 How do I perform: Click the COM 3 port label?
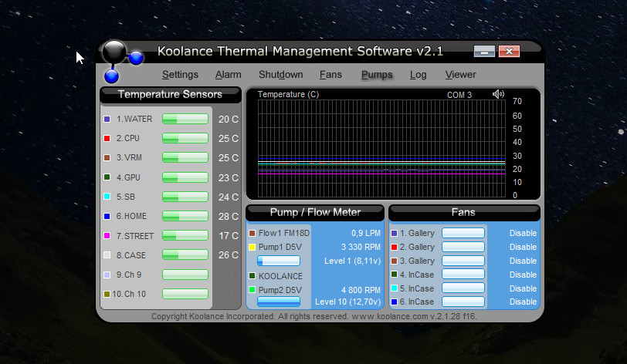pyautogui.click(x=459, y=95)
